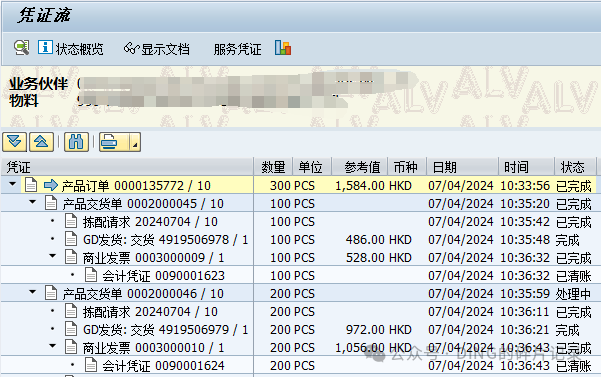Expand all nodes with down-arrow button
601x377 pixels.
click(15, 142)
